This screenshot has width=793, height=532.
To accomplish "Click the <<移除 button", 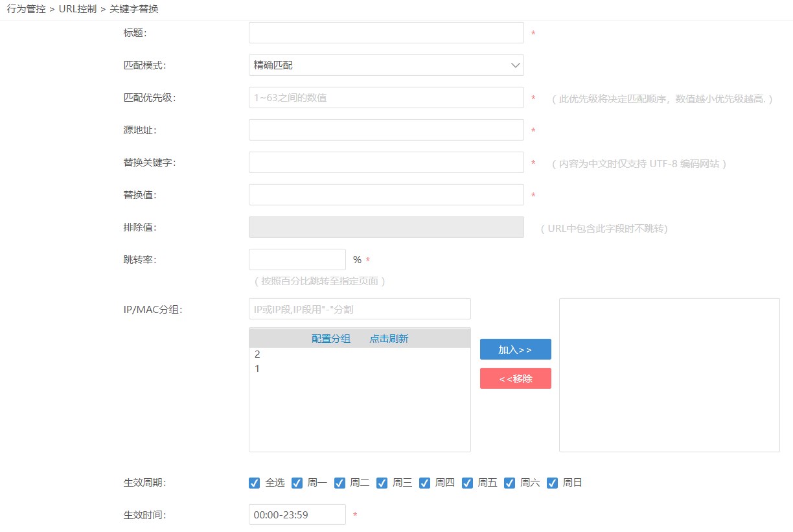I will click(x=516, y=378).
